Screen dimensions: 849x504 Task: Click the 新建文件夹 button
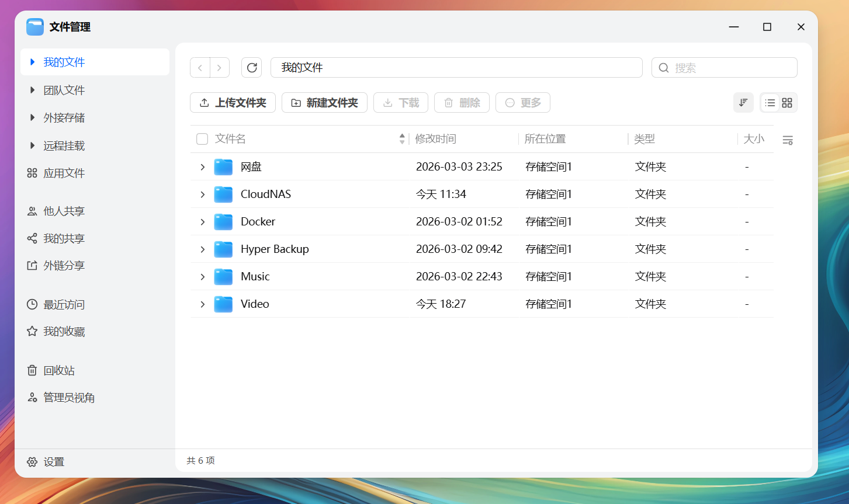pos(324,102)
